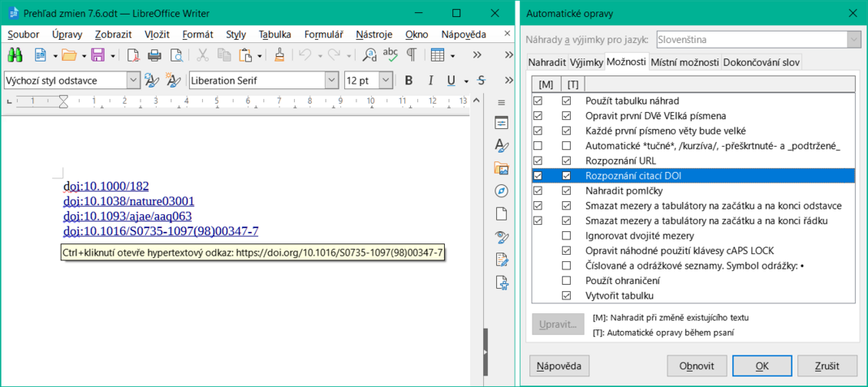Click the spelling check abc icon
The height and width of the screenshot is (387, 868).
pos(391,55)
